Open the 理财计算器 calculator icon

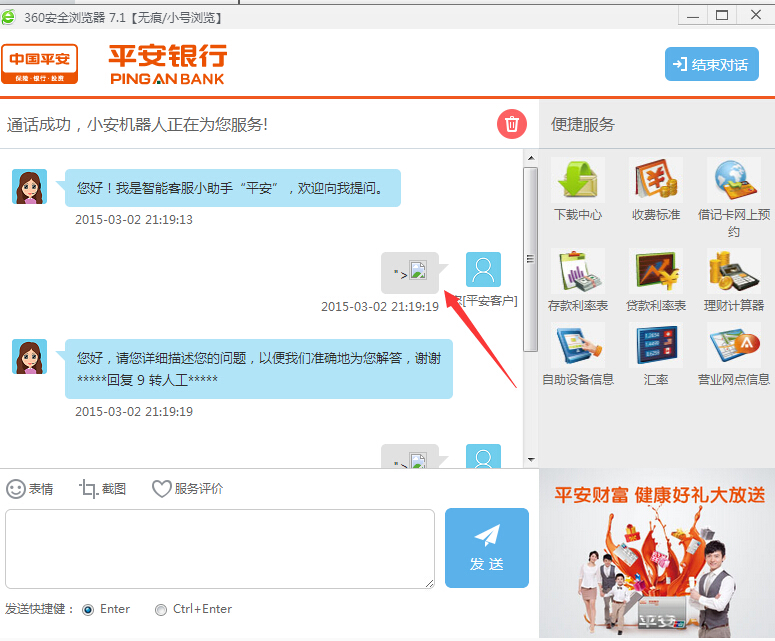click(x=734, y=271)
